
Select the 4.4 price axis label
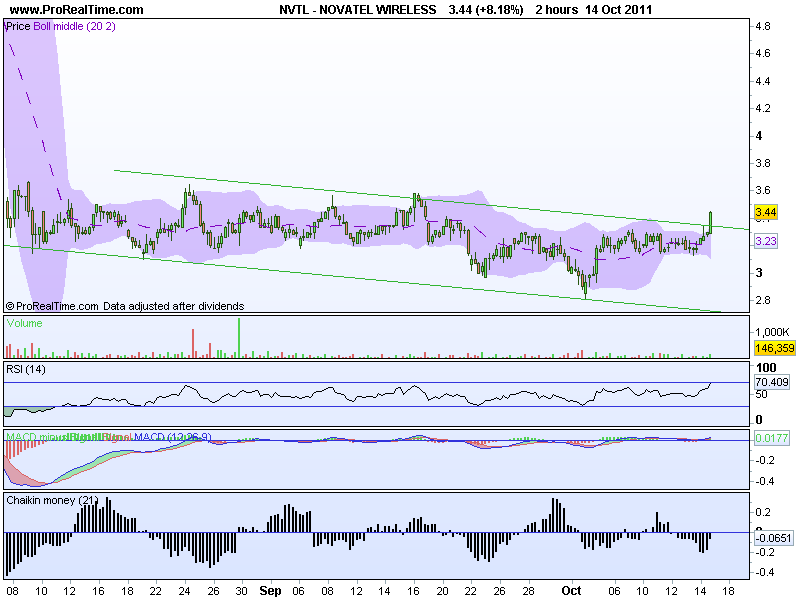pos(763,81)
